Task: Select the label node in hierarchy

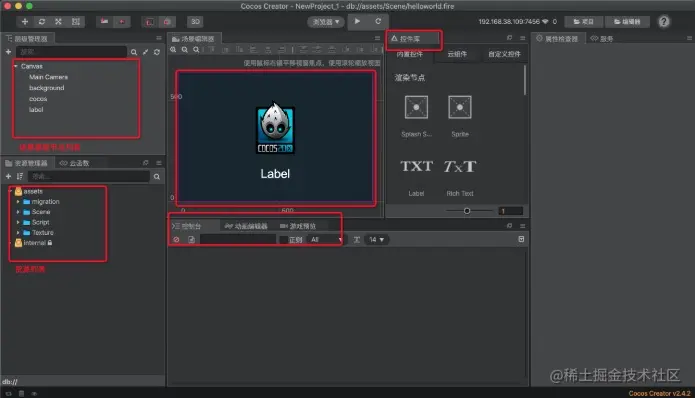Action: [x=36, y=109]
